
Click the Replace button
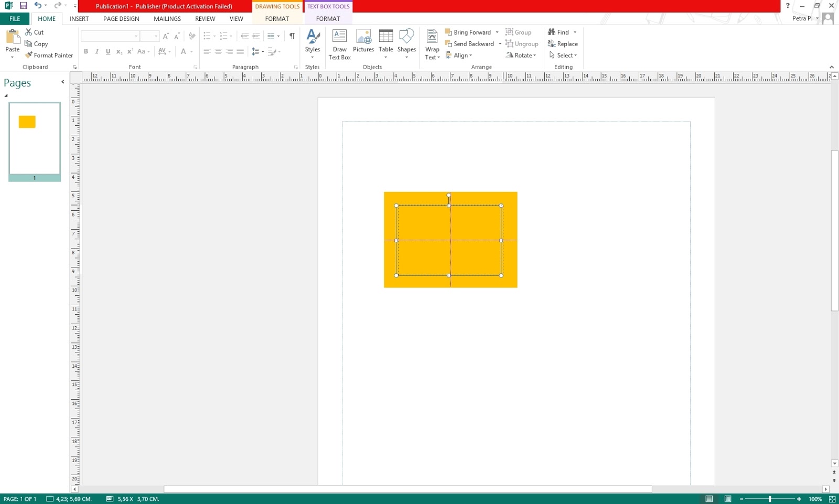tap(563, 44)
